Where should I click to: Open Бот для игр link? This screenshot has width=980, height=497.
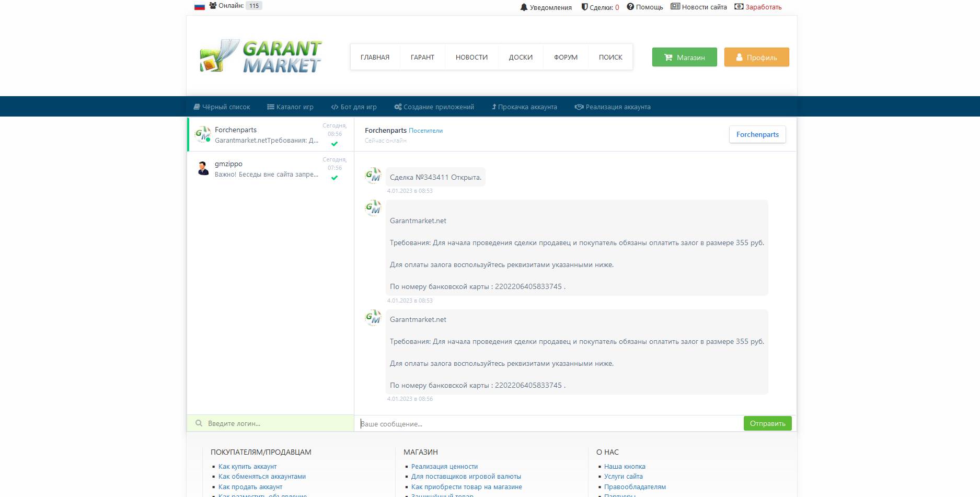click(x=354, y=107)
